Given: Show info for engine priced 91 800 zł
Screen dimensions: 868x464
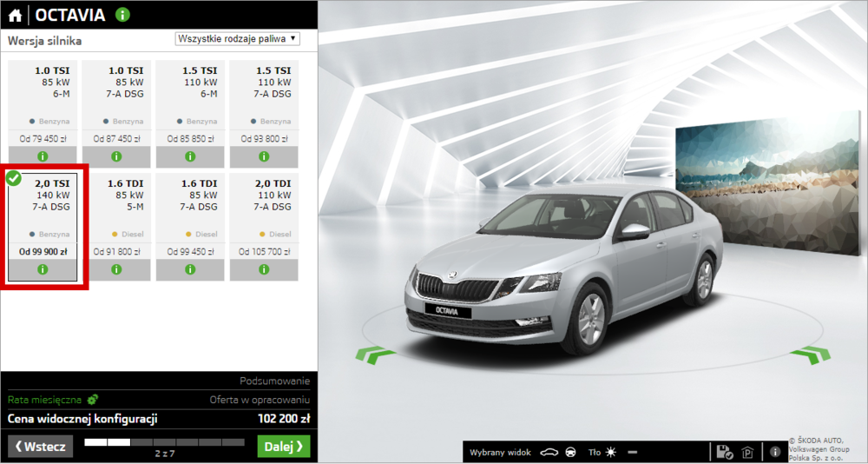Looking at the screenshot, I should (x=116, y=269).
